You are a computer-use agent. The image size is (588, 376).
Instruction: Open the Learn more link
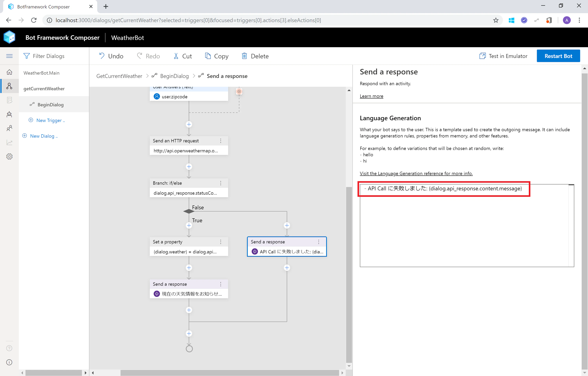[371, 96]
